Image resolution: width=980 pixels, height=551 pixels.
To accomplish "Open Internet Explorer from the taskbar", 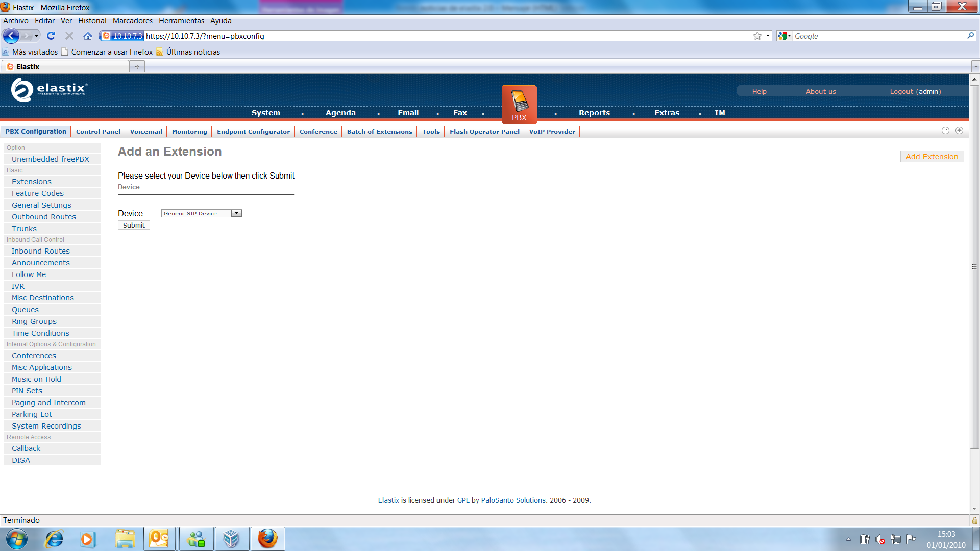I will [54, 539].
